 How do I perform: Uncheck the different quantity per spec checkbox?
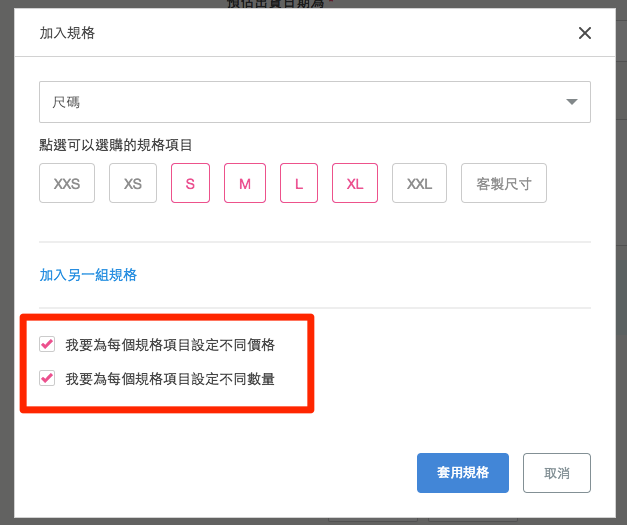click(x=47, y=378)
